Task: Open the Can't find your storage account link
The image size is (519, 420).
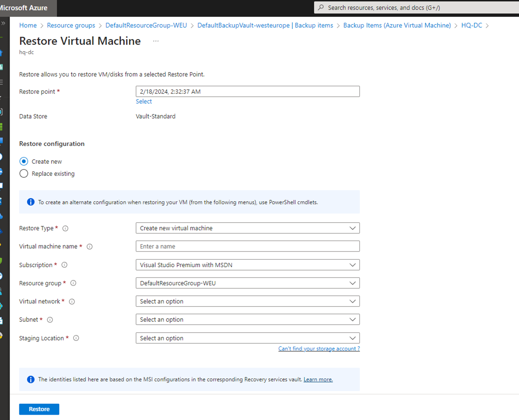Action: [319, 349]
